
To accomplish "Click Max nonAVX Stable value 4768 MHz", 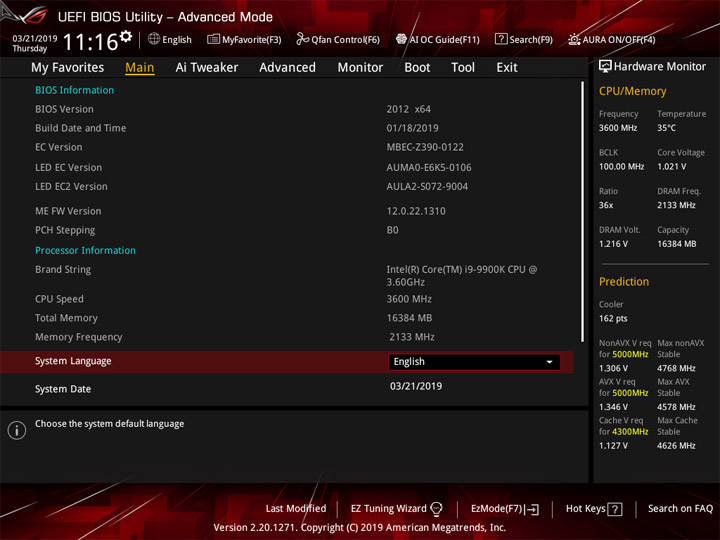I will click(x=676, y=368).
